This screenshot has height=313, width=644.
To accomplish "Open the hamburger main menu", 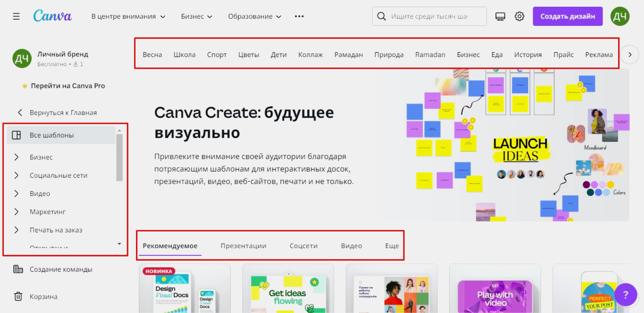I will tap(16, 16).
